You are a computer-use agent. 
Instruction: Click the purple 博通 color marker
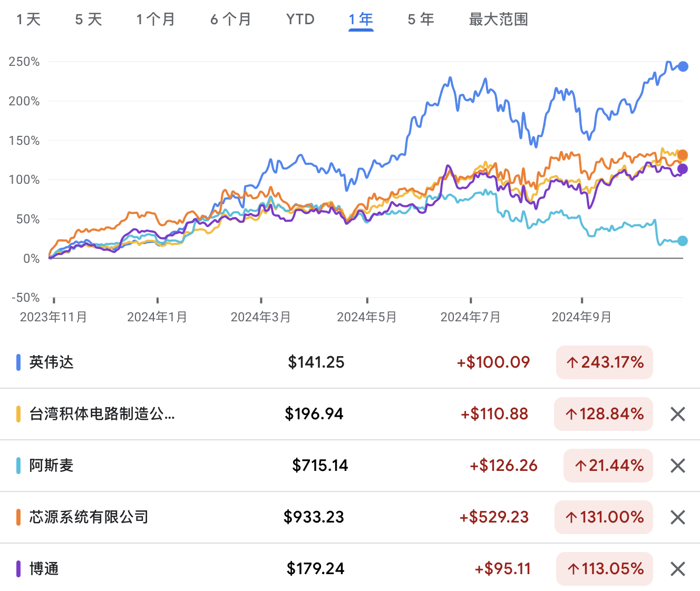pos(18,569)
